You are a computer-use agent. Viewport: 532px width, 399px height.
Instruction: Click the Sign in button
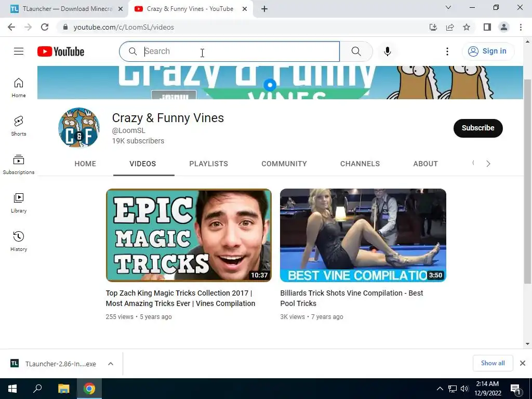487,51
